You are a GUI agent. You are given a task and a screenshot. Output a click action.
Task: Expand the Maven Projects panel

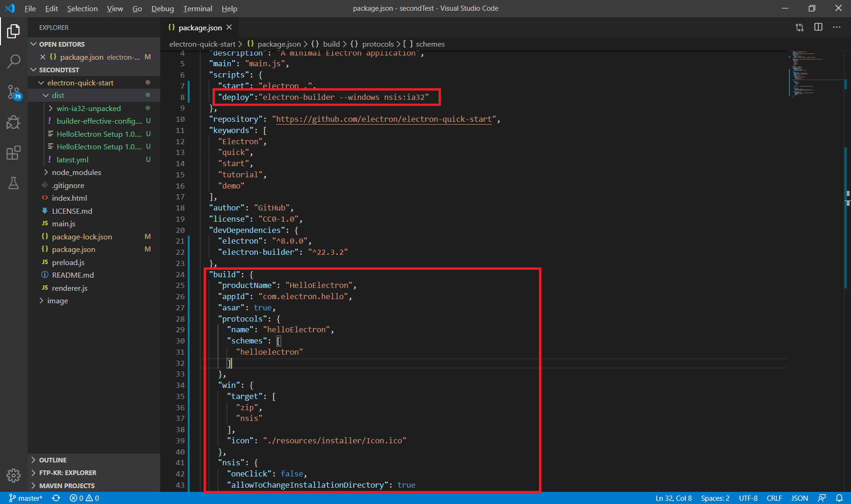pyautogui.click(x=94, y=486)
